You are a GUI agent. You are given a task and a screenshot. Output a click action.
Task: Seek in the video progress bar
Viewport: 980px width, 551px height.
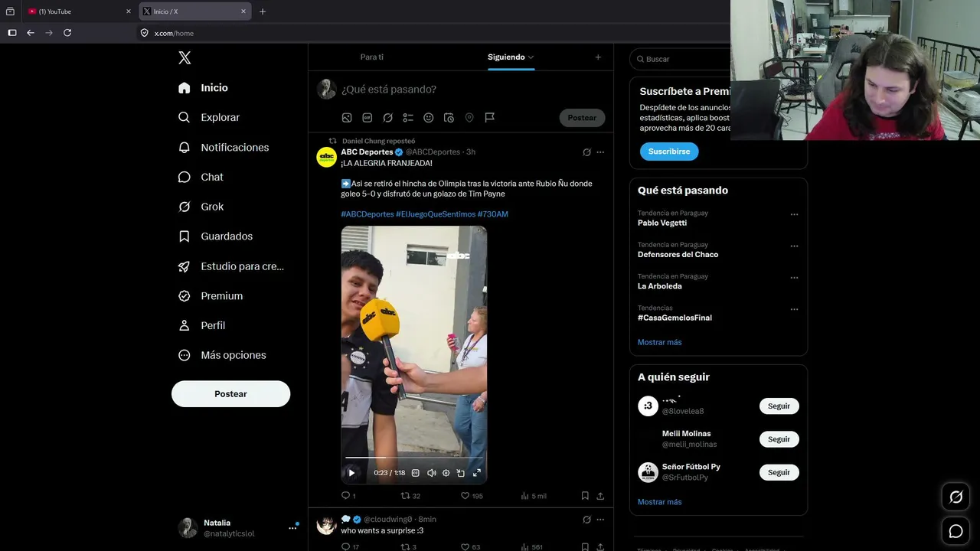(413, 458)
